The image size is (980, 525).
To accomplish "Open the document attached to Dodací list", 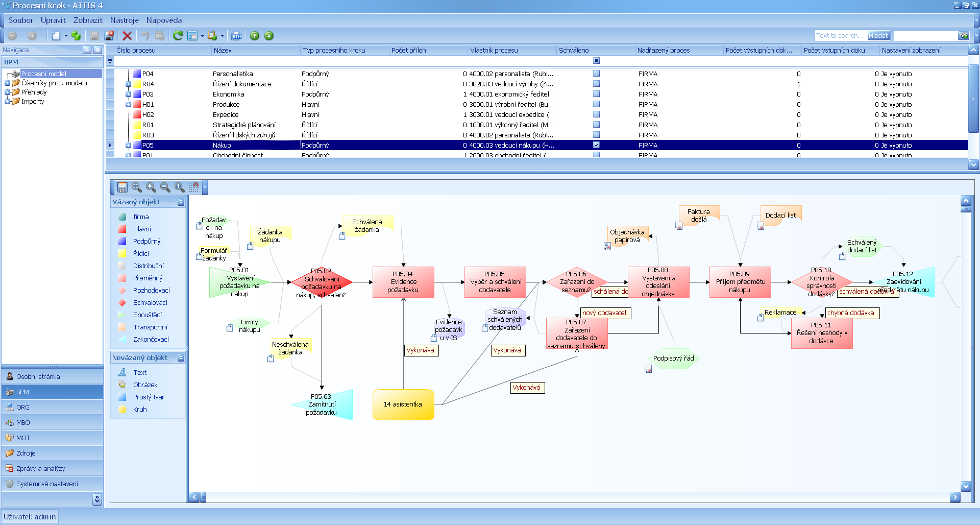I will tap(761, 226).
